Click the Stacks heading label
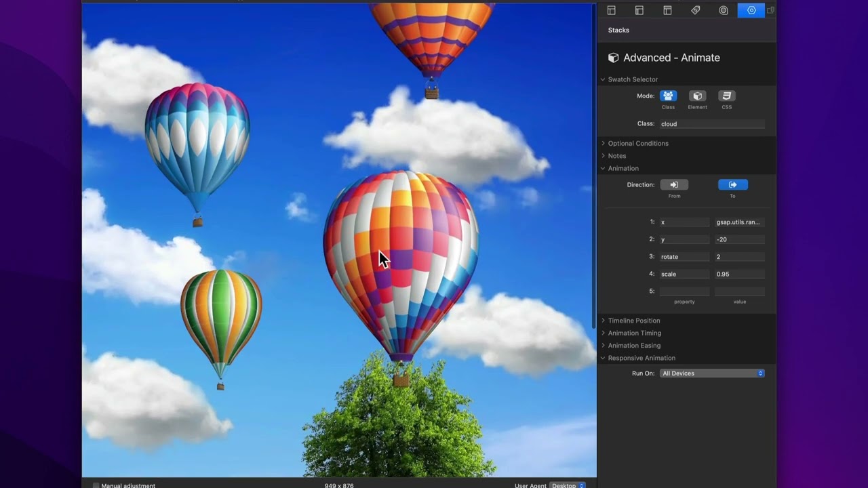Image resolution: width=868 pixels, height=488 pixels. click(x=618, y=30)
